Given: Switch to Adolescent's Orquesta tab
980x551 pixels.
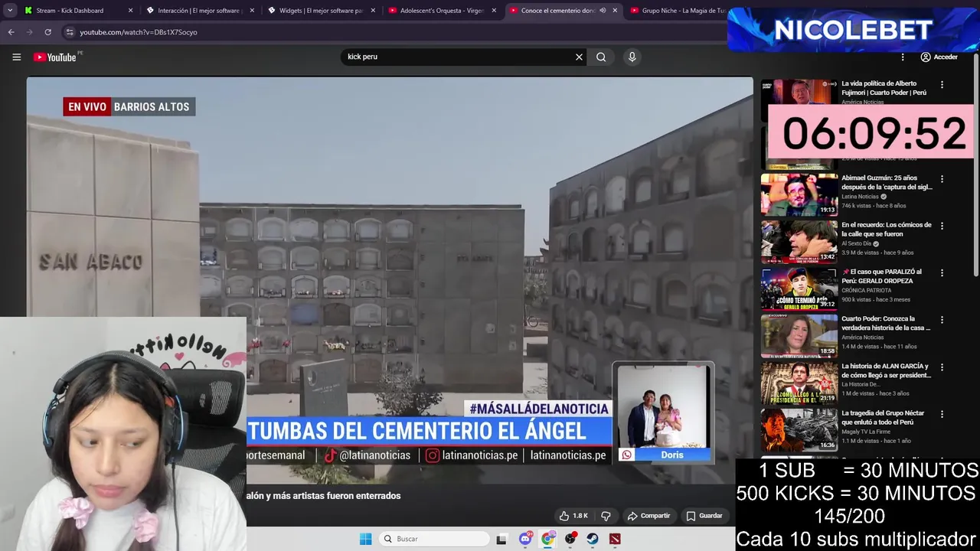Looking at the screenshot, I should tap(442, 11).
